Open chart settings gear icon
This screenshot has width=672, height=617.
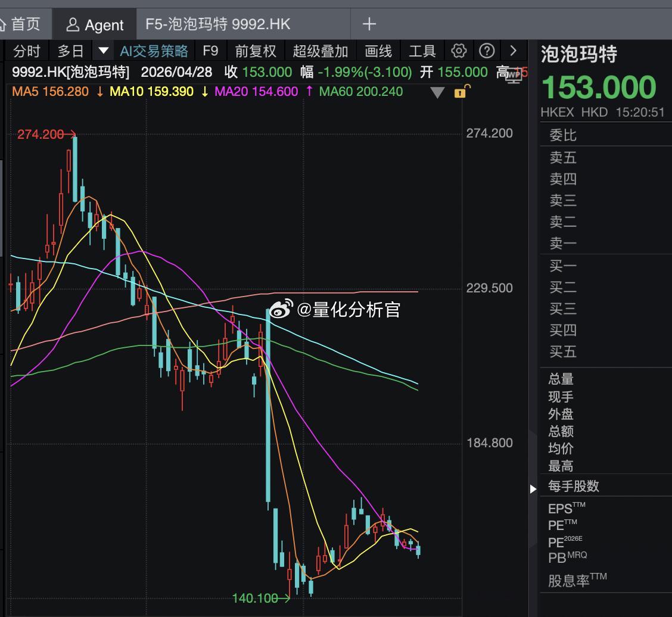pyautogui.click(x=459, y=51)
